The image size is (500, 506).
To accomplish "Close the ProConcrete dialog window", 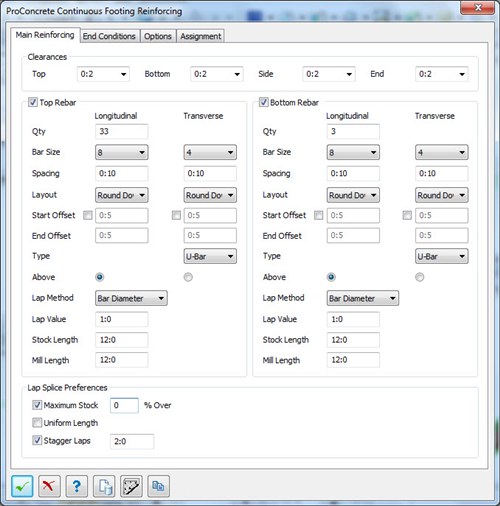I will point(477,8).
